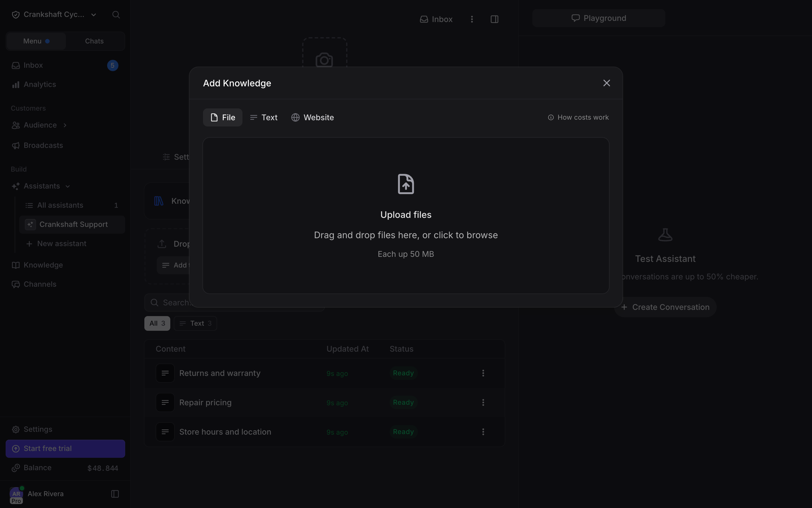This screenshot has height=508, width=812.
Task: Expand the Audience submenu chevron
Action: point(65,125)
